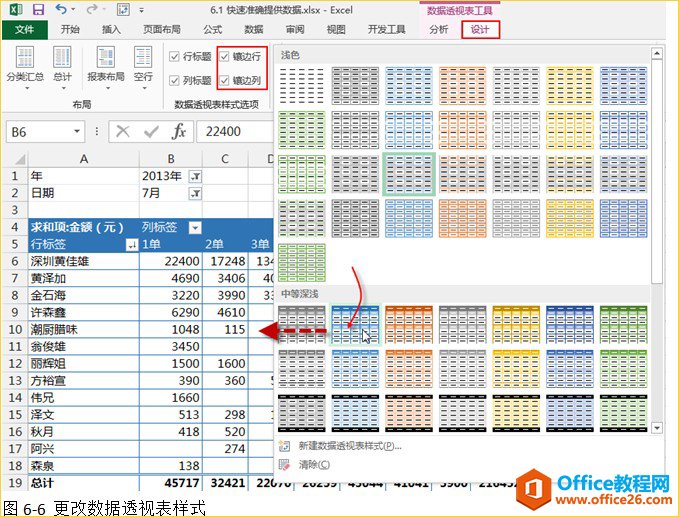Open the 列标签 filter dropdown
Viewport: 679px width, 517px height.
195,227
